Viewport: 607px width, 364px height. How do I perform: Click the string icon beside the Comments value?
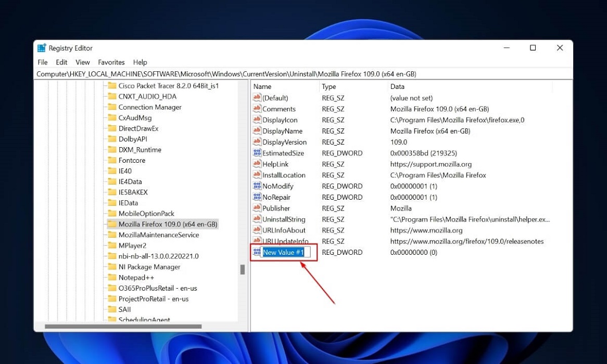point(257,109)
